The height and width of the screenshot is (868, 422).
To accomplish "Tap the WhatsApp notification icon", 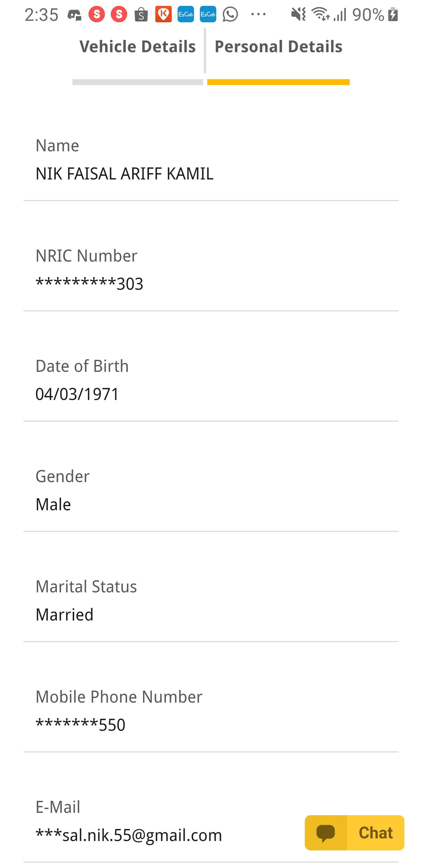I will pyautogui.click(x=230, y=14).
